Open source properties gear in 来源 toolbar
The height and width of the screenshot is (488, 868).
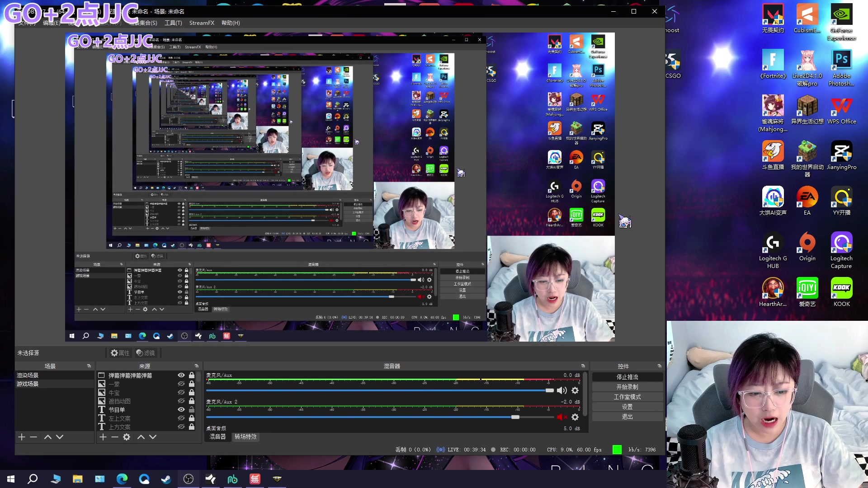coord(127,437)
